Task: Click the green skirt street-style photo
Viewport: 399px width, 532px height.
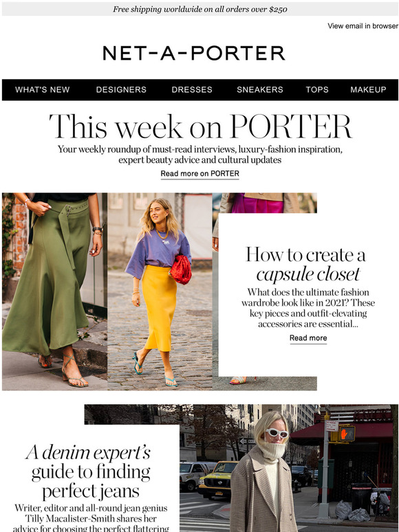Action: pos(54,291)
